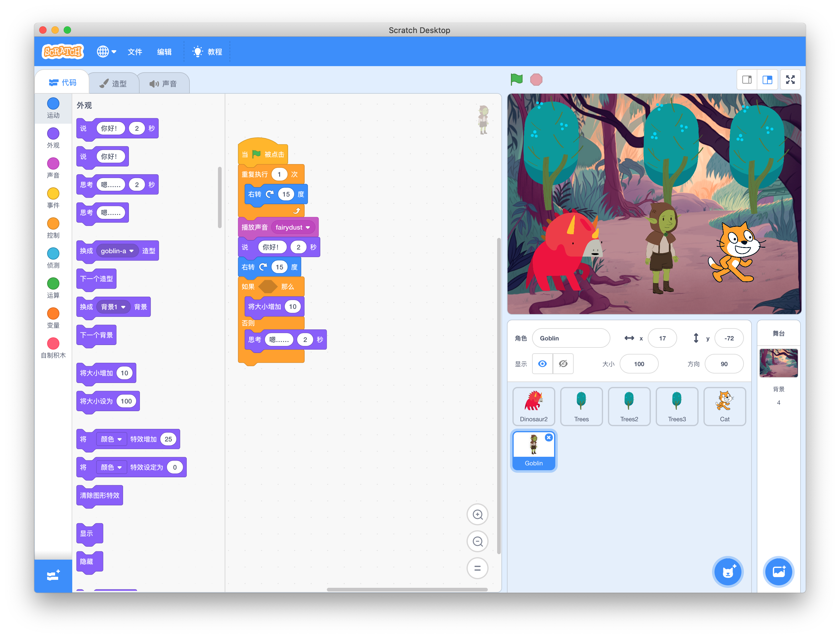The width and height of the screenshot is (840, 638).
Task: Select the Trees2 sprite
Action: (x=629, y=406)
